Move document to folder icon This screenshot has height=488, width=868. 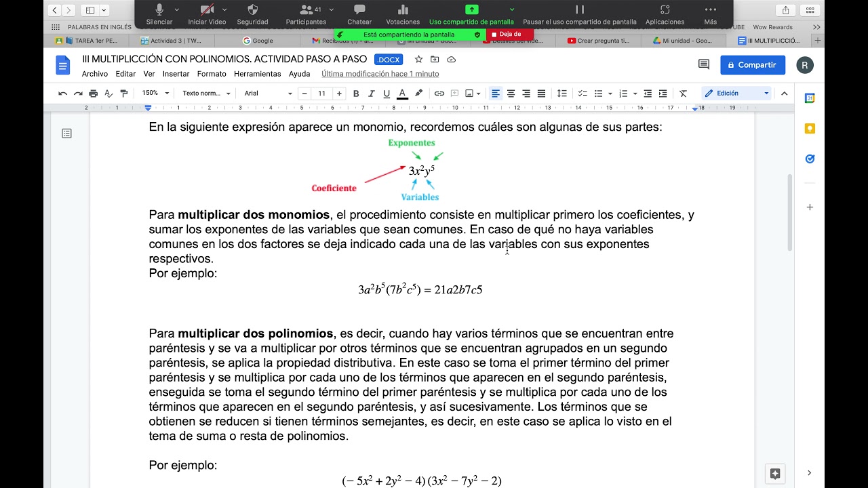point(435,60)
